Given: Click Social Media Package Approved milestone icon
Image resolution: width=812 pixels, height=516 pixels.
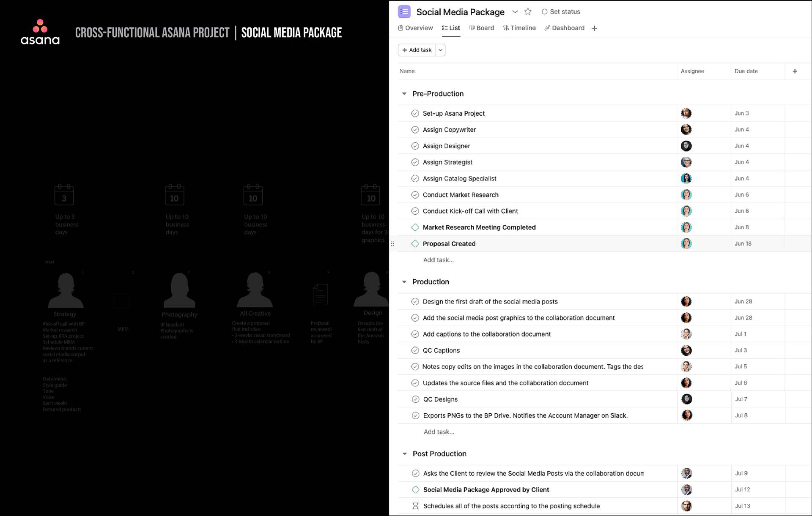Looking at the screenshot, I should [415, 490].
